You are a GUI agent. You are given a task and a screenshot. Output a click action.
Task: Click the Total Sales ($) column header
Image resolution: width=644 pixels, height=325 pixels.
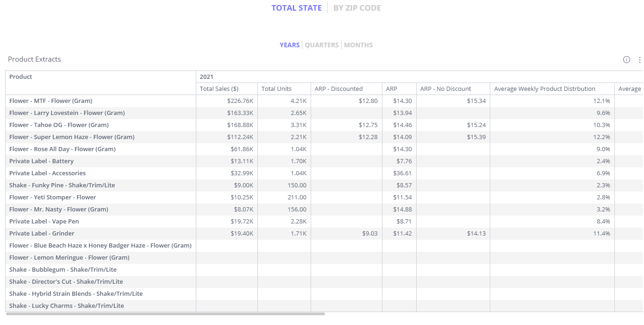(219, 89)
